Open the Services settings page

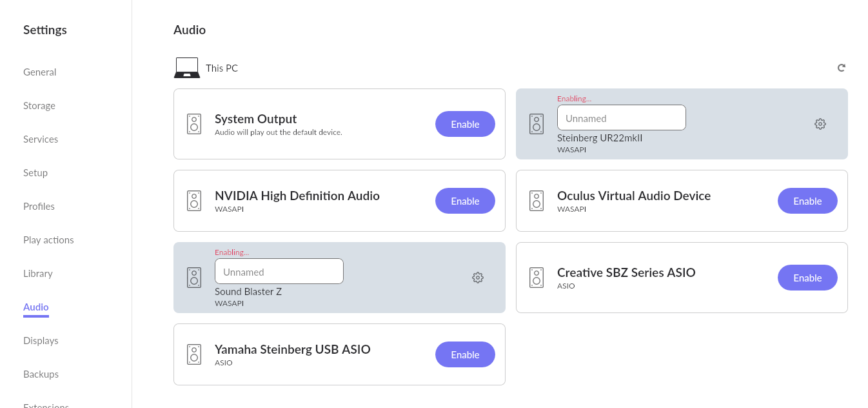[41, 139]
